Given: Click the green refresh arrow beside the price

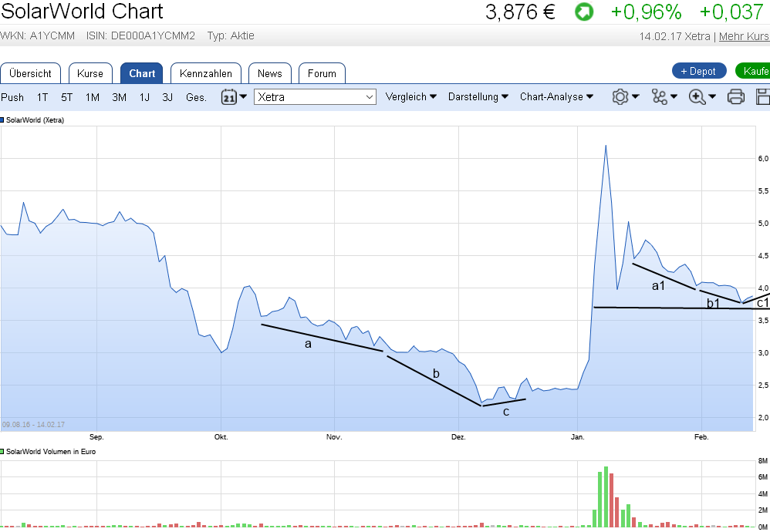Looking at the screenshot, I should (583, 12).
